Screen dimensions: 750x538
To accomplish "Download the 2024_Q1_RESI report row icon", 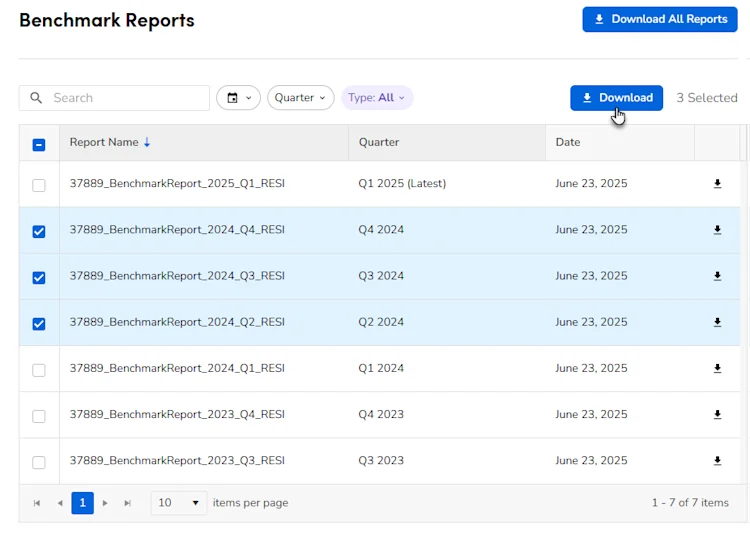I will click(x=717, y=368).
